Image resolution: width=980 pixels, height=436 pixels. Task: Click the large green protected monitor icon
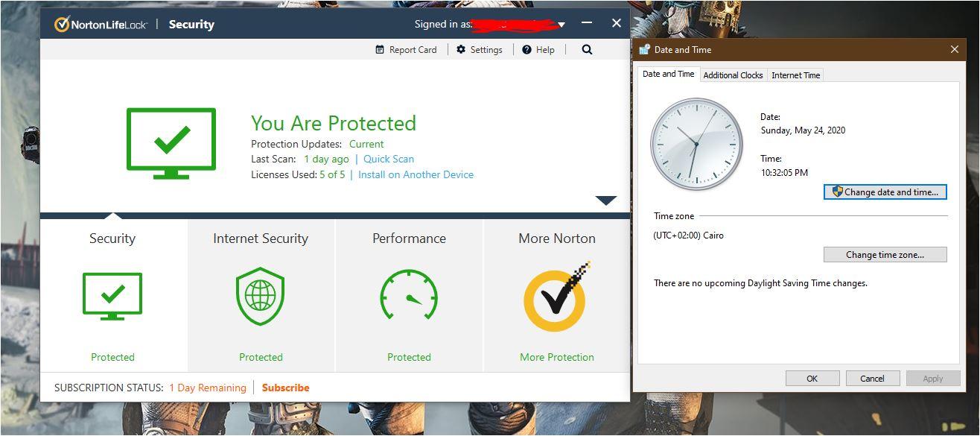171,143
